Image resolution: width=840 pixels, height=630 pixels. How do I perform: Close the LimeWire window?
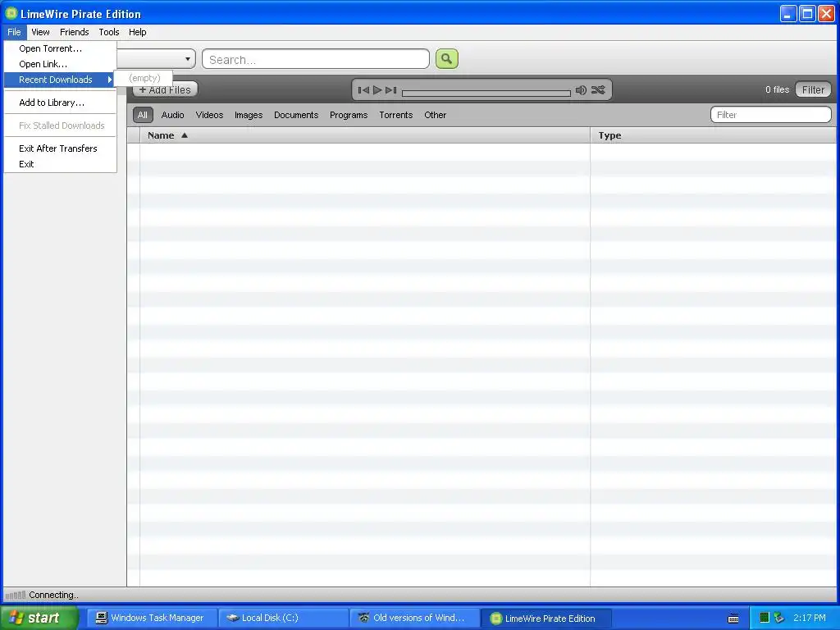click(827, 14)
